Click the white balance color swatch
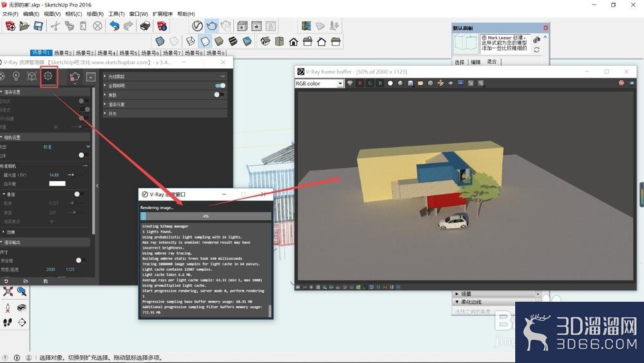 tap(57, 184)
